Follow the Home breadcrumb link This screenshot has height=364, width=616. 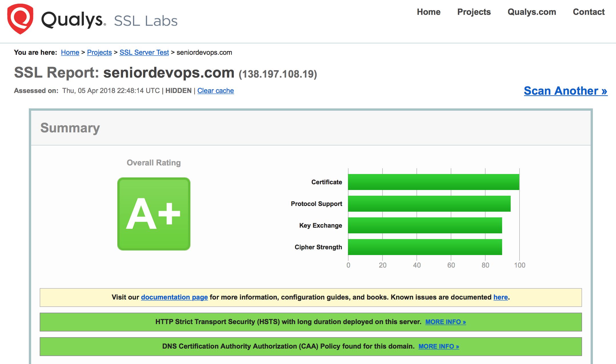pos(70,52)
